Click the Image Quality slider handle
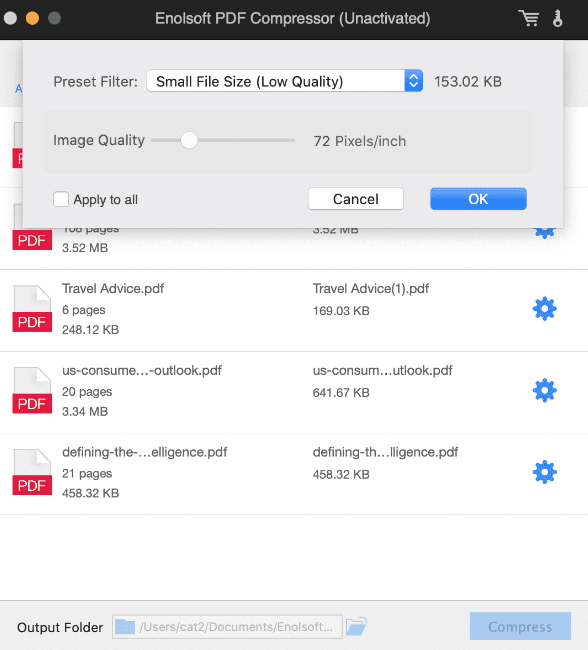Viewport: 588px width, 650px height. (x=189, y=140)
